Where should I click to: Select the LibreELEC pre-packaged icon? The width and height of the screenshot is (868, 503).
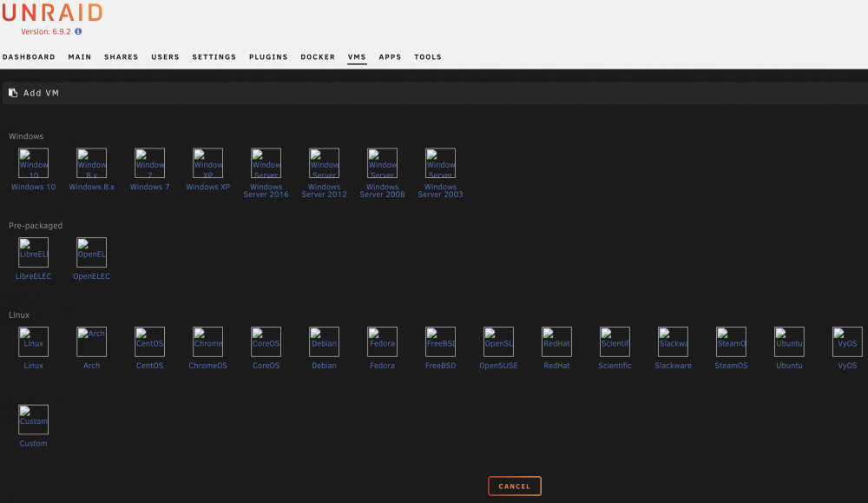click(x=33, y=252)
